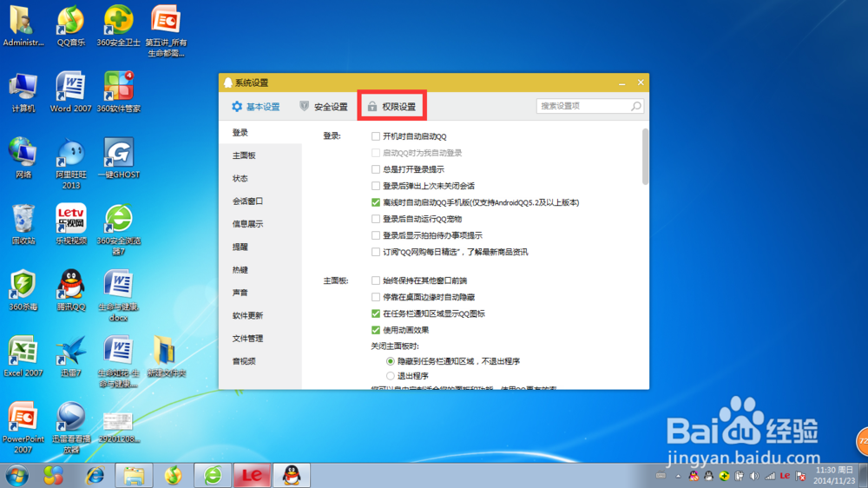Open the 360安全卫士 desktop icon

point(118,26)
